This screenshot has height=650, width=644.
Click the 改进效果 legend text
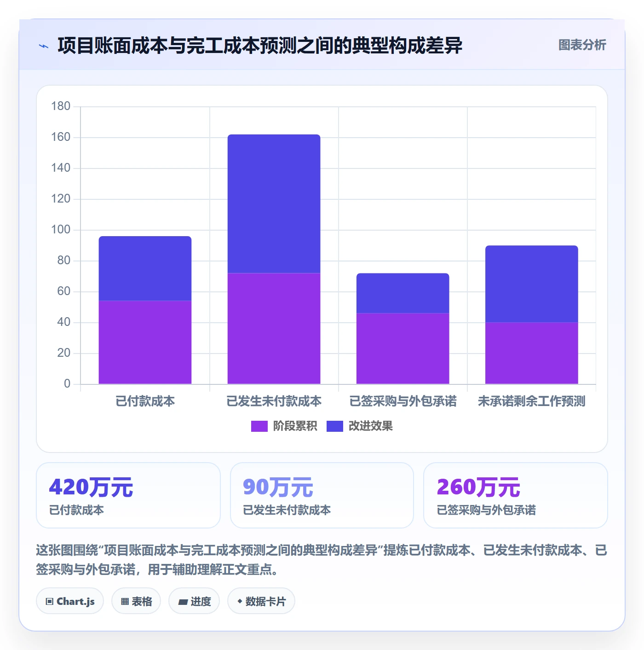pos(370,426)
